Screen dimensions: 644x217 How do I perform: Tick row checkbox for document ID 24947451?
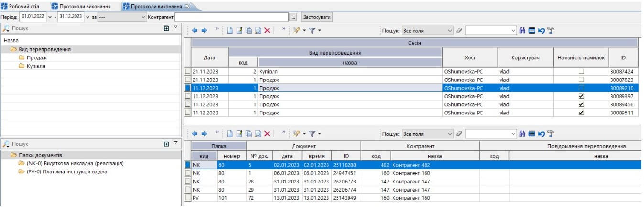coord(188,173)
